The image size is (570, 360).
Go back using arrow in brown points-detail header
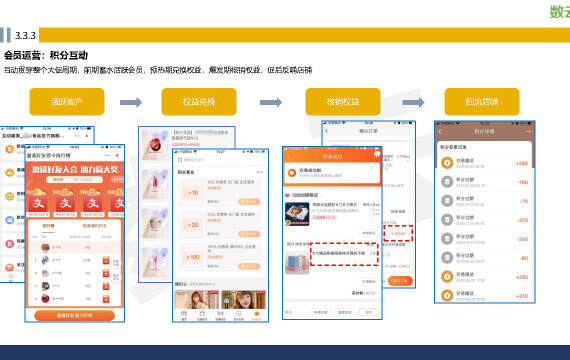click(x=440, y=131)
